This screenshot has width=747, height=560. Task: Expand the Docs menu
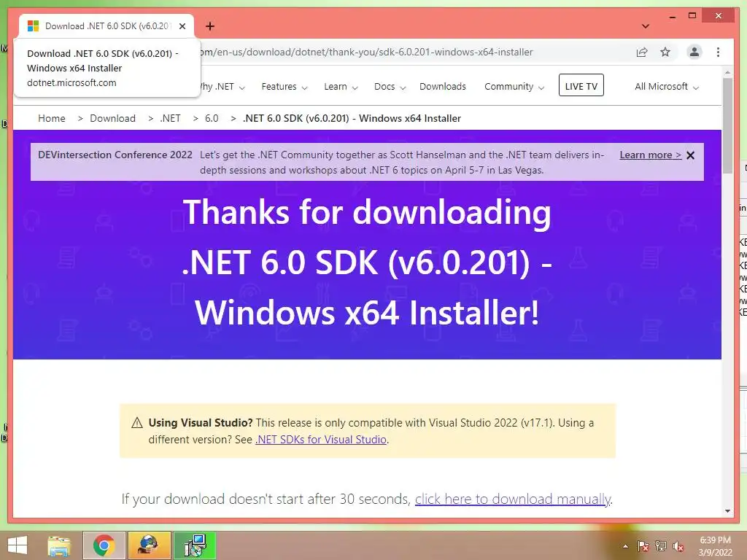coord(390,87)
